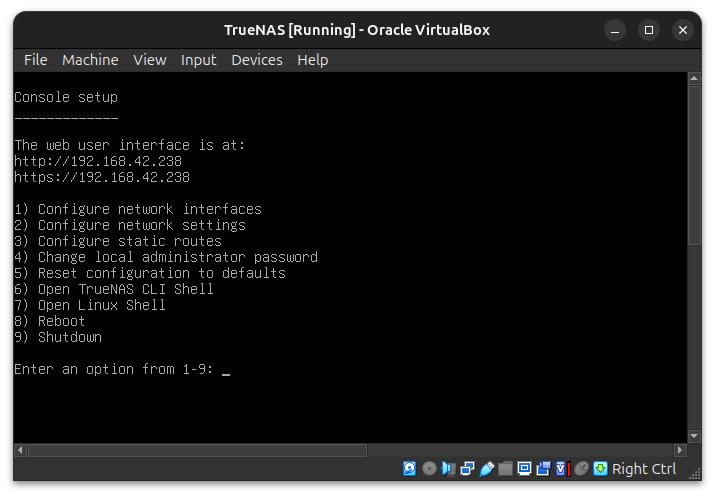
Task: Open the Input menu
Action: pos(198,60)
